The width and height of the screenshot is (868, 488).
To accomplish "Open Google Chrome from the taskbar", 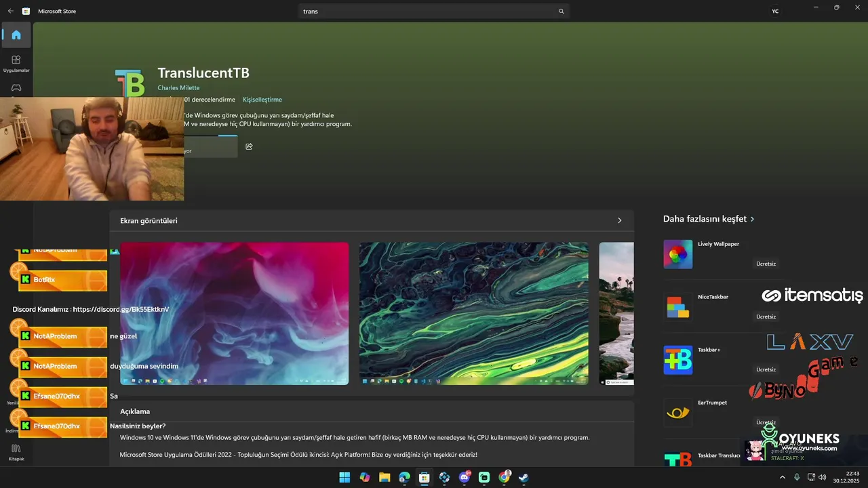I will click(x=504, y=477).
